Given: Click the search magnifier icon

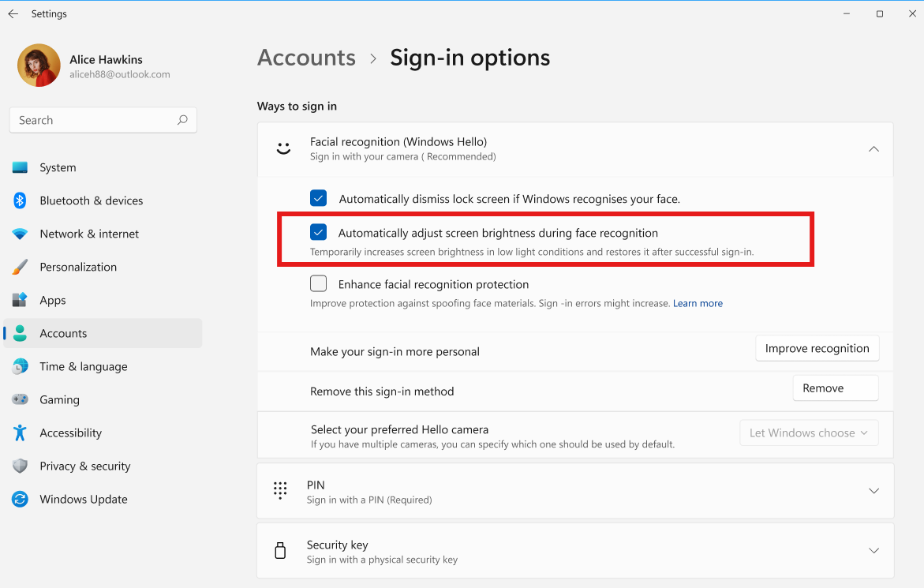Looking at the screenshot, I should pos(182,120).
